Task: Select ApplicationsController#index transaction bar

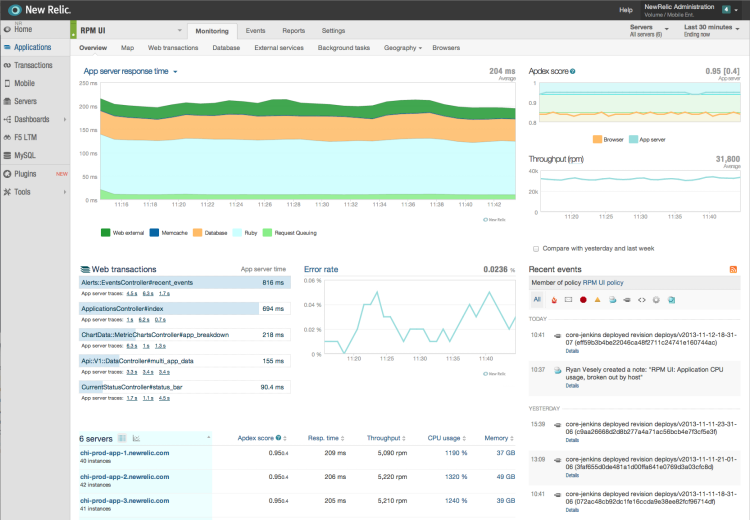Action: point(185,309)
